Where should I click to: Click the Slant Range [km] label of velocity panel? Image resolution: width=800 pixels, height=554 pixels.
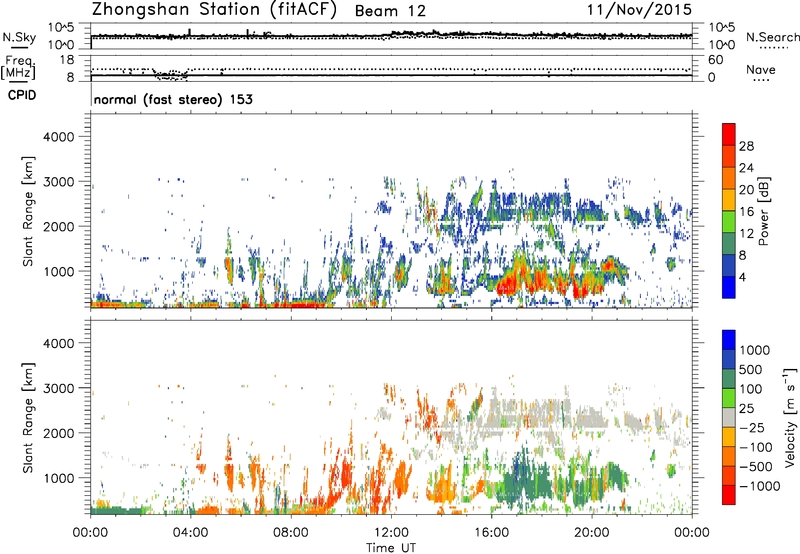click(x=28, y=418)
